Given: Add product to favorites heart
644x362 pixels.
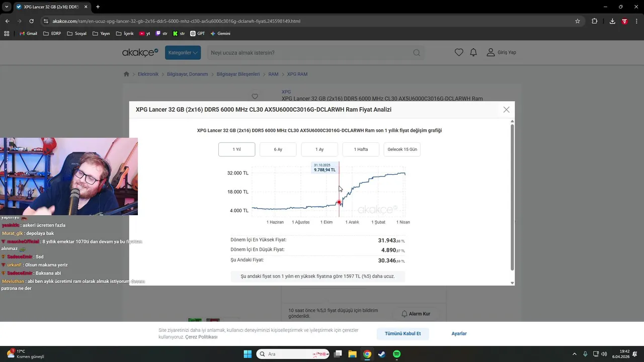Looking at the screenshot, I should [255, 96].
